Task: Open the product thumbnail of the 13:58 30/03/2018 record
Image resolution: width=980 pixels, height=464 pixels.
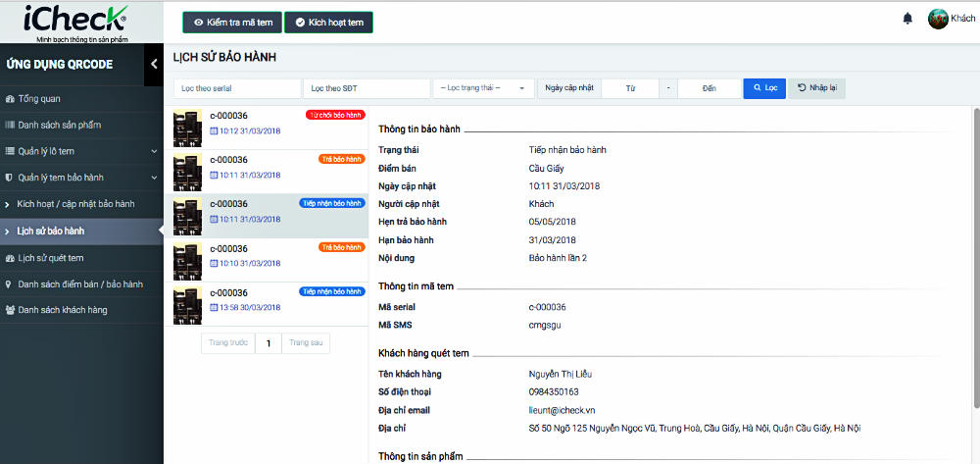Action: click(x=187, y=305)
